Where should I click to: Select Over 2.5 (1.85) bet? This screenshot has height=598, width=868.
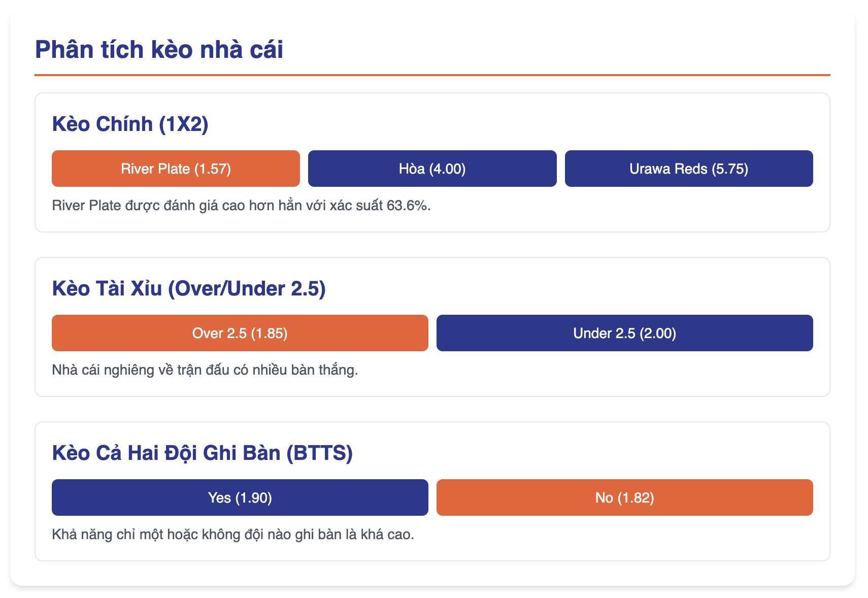(240, 333)
